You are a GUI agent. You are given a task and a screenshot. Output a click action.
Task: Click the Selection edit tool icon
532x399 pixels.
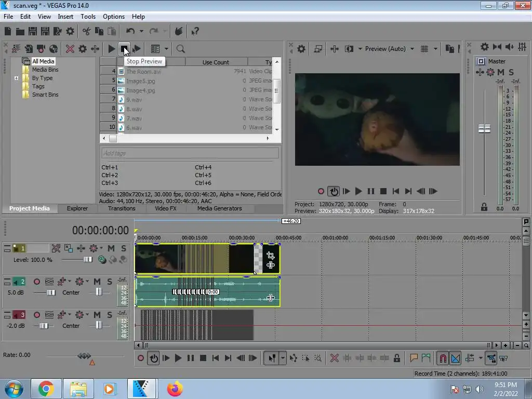coord(305,358)
